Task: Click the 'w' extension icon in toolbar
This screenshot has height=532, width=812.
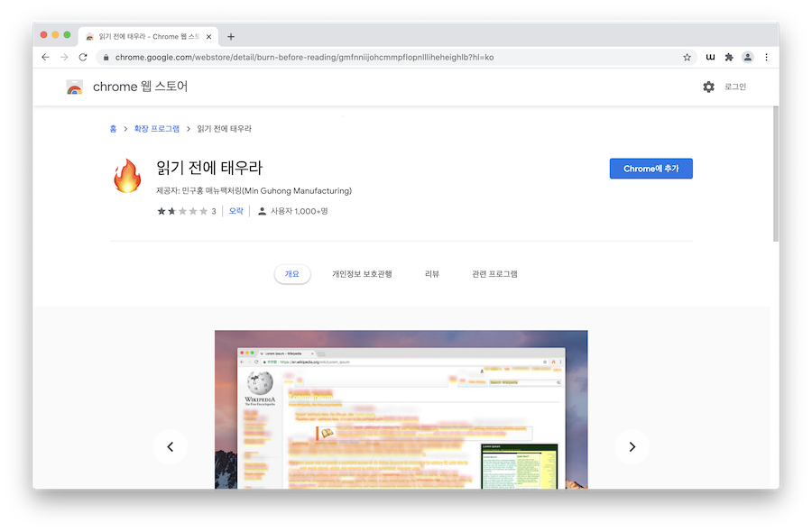Action: tap(711, 58)
